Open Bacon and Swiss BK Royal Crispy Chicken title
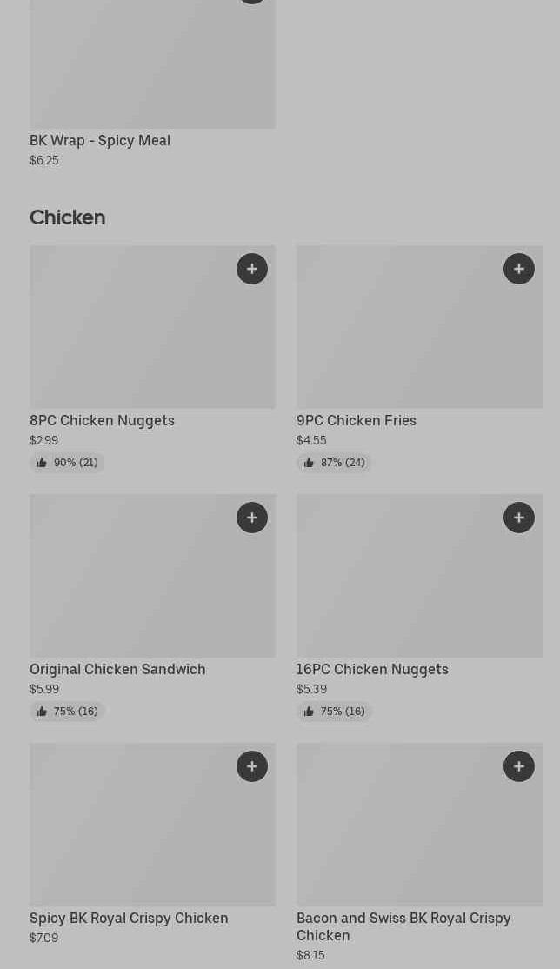The width and height of the screenshot is (560, 969). tap(403, 926)
